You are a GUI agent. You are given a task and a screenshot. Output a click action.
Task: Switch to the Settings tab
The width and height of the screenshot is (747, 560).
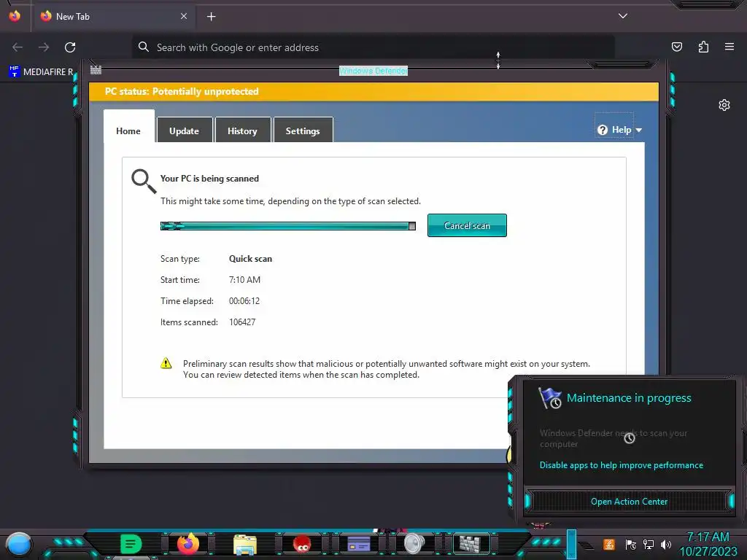[x=303, y=131]
